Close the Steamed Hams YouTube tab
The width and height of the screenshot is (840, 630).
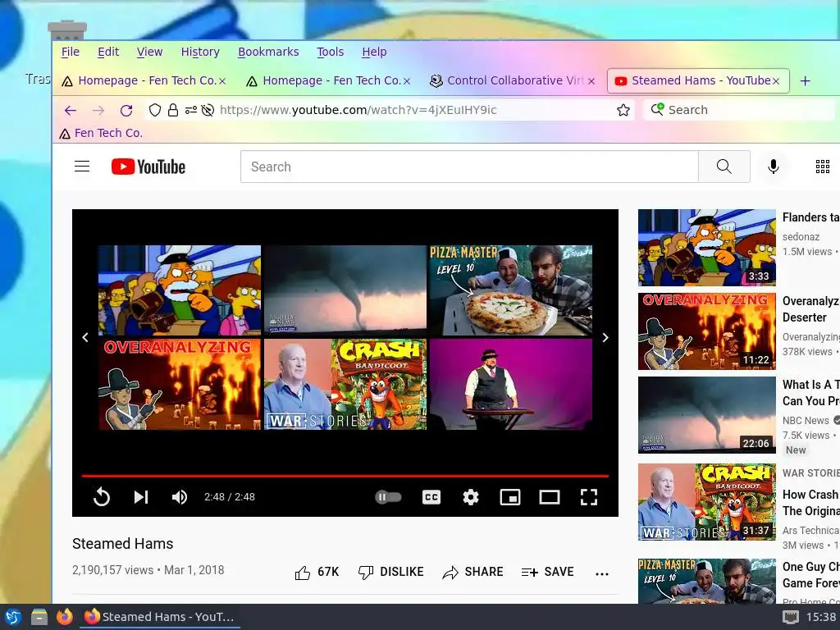[776, 81]
